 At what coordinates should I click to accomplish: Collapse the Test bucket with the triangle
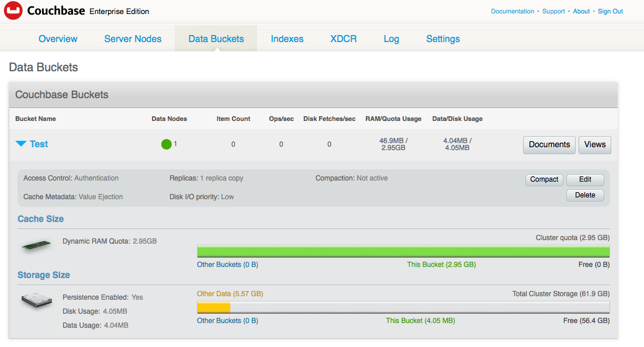[x=21, y=143]
